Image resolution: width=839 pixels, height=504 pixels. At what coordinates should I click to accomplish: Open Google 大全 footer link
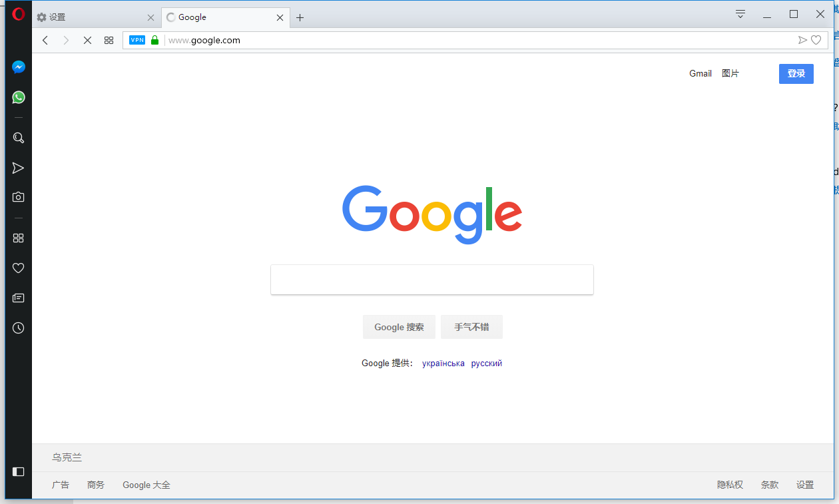pyautogui.click(x=146, y=485)
